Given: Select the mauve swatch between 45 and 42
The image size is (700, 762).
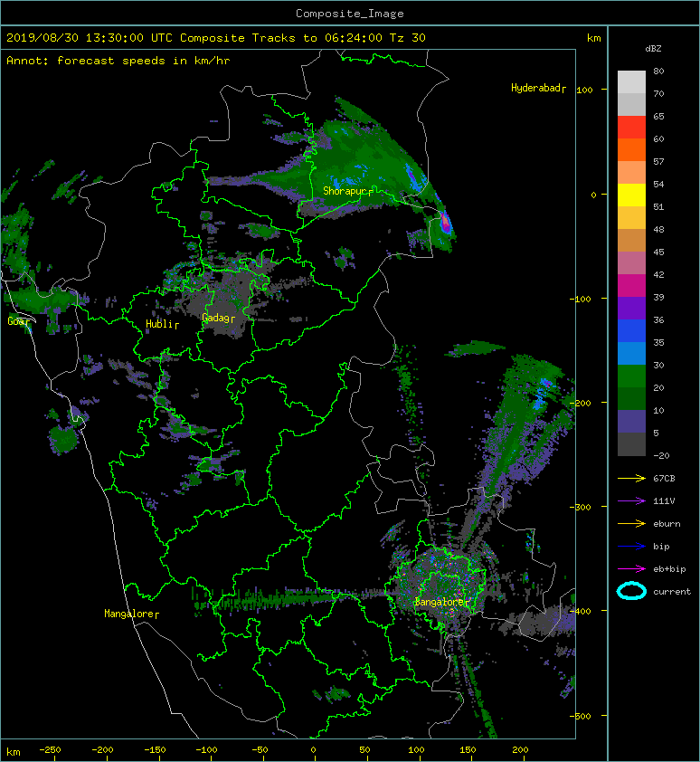Looking at the screenshot, I should click(631, 263).
